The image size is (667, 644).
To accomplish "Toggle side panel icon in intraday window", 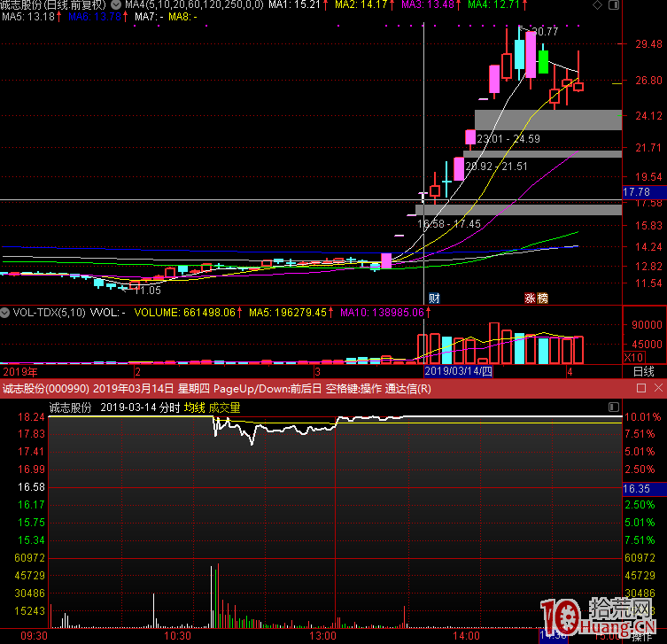I will [614, 407].
